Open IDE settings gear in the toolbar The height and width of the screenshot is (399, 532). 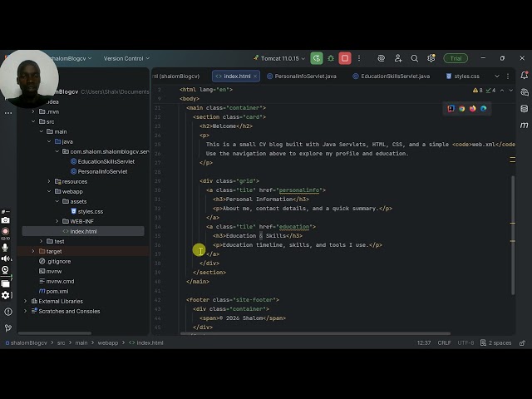(431, 58)
